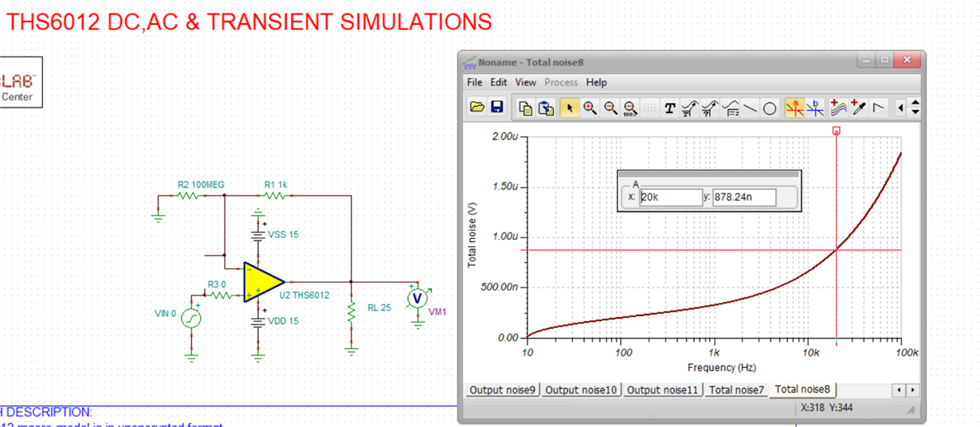Toggle cursor A in the toolbar
980x427 pixels.
coord(794,108)
